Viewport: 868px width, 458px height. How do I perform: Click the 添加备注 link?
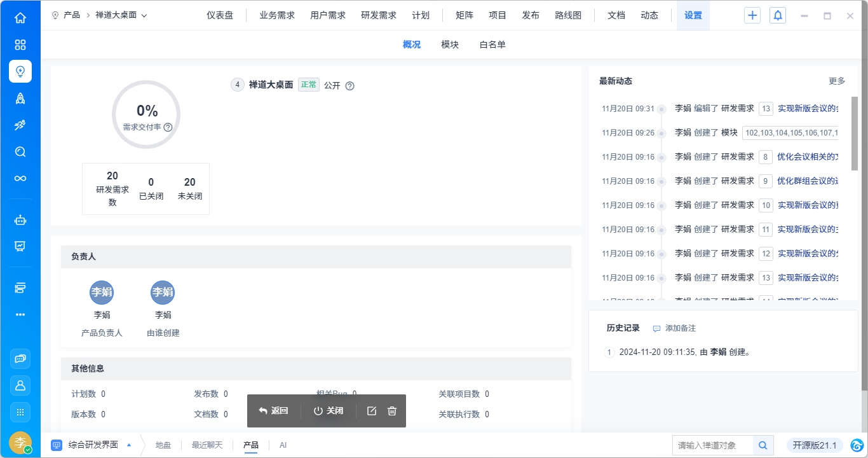coord(675,328)
